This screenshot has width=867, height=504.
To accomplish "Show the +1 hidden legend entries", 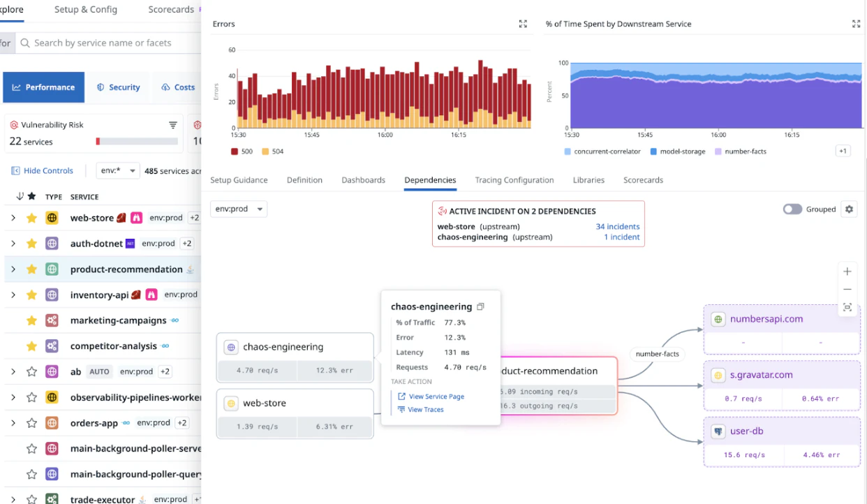I will 843,151.
